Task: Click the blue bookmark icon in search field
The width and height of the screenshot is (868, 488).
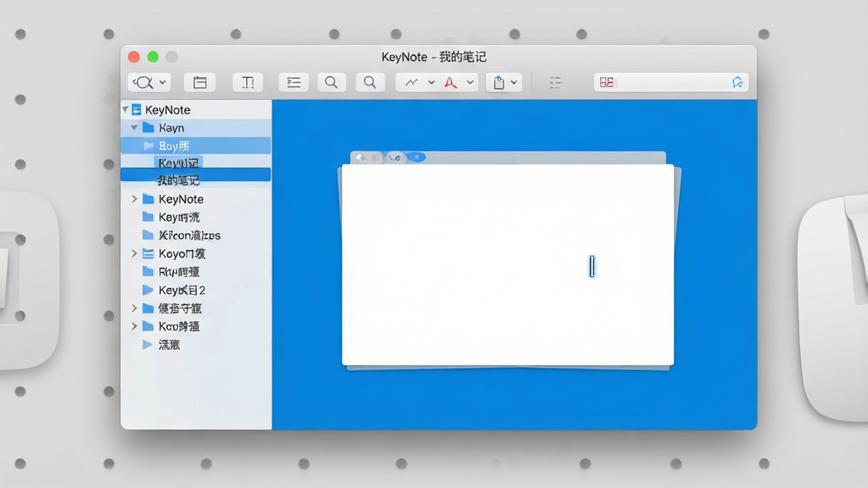Action: click(737, 82)
